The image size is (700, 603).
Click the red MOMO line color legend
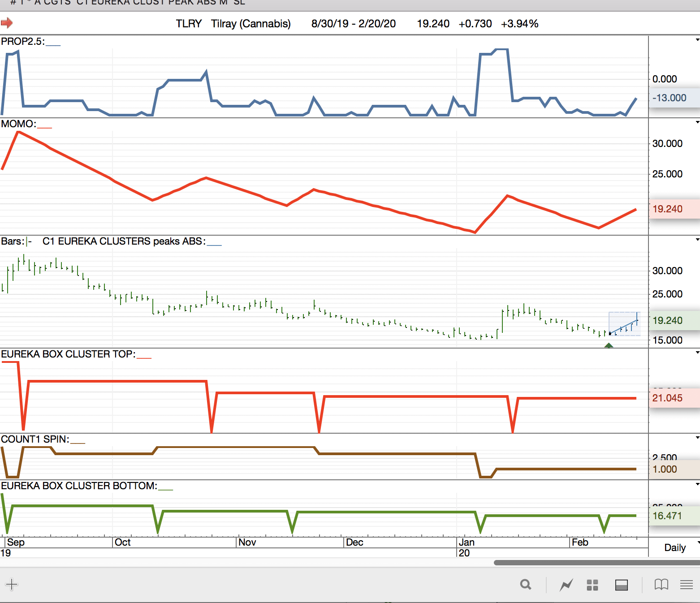(44, 128)
